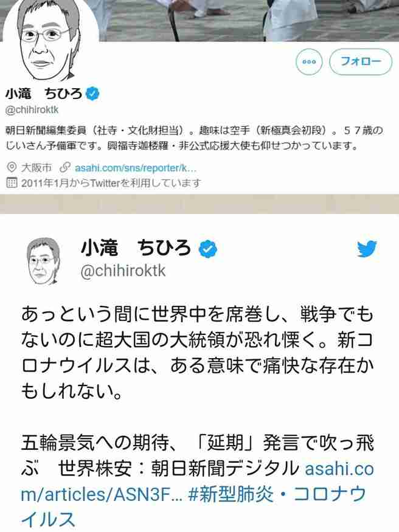Open the asahi.com/articles/ASN3F link in the tweet
Viewport: 399px width, 532px height.
pyautogui.click(x=197, y=482)
